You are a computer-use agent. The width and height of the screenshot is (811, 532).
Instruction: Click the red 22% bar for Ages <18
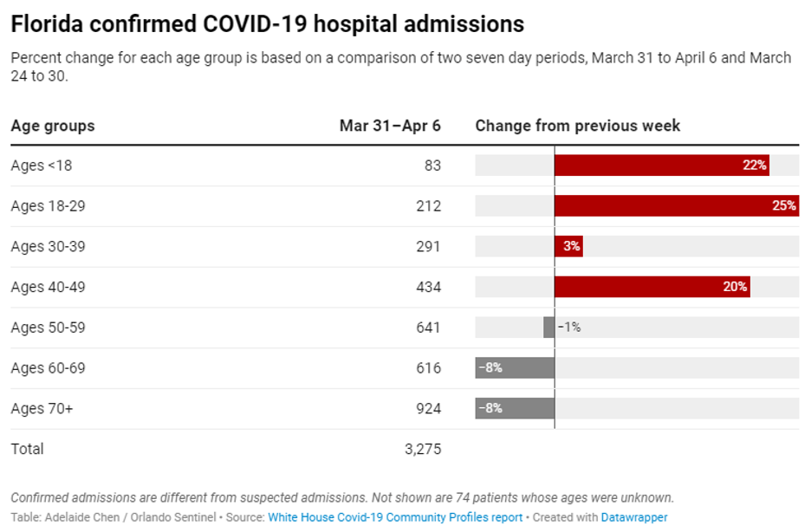pyautogui.click(x=662, y=165)
